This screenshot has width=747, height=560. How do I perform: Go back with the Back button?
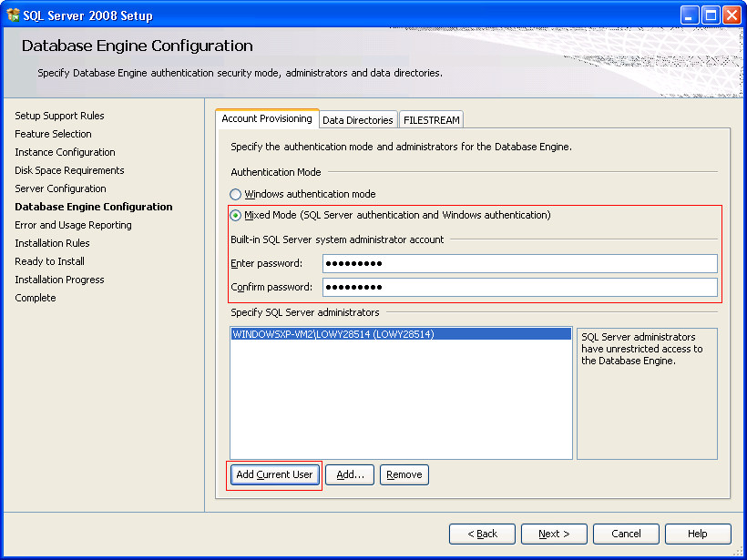pyautogui.click(x=482, y=534)
